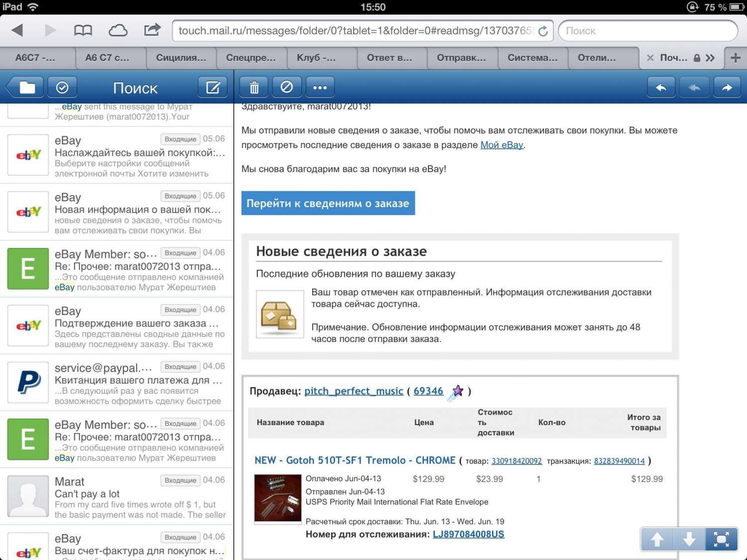
Task: Switch to the A6 C7 с... tab
Action: [x=111, y=58]
